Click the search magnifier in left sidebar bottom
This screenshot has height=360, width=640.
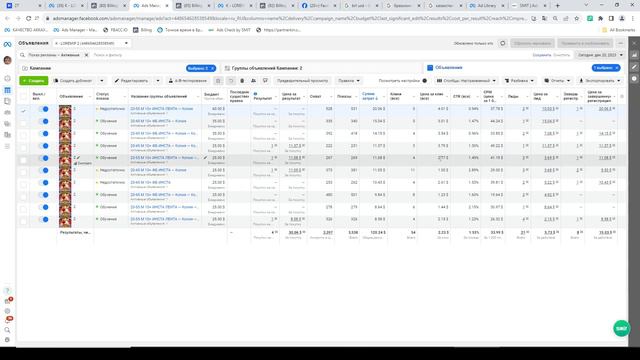coord(7,330)
